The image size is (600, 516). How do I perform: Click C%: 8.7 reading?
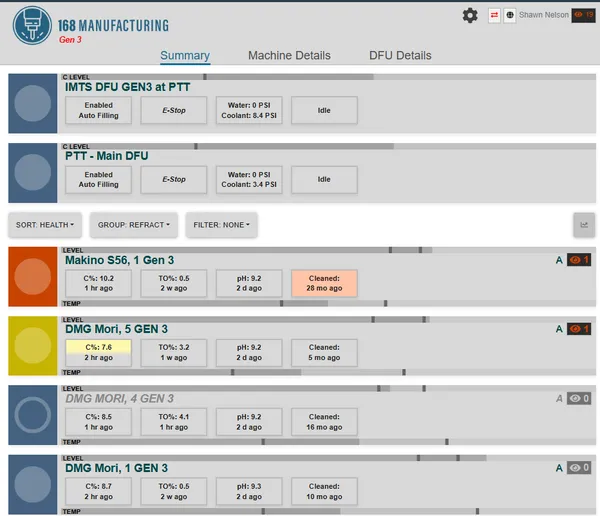click(98, 491)
